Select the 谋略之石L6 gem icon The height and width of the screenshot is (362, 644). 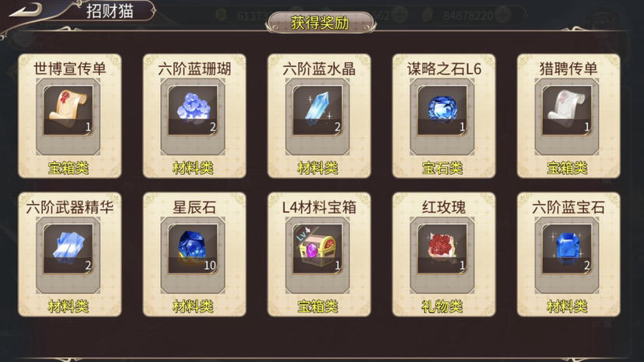pyautogui.click(x=442, y=110)
